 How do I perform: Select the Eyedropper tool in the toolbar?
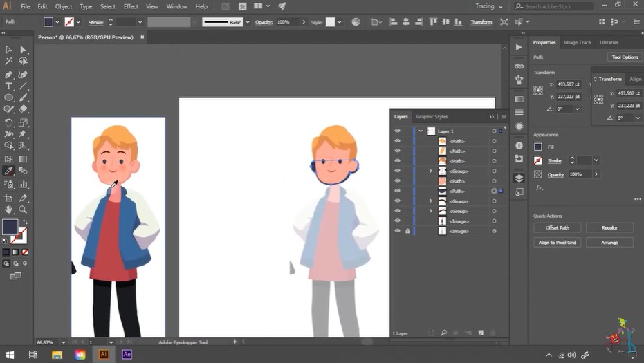pos(9,171)
